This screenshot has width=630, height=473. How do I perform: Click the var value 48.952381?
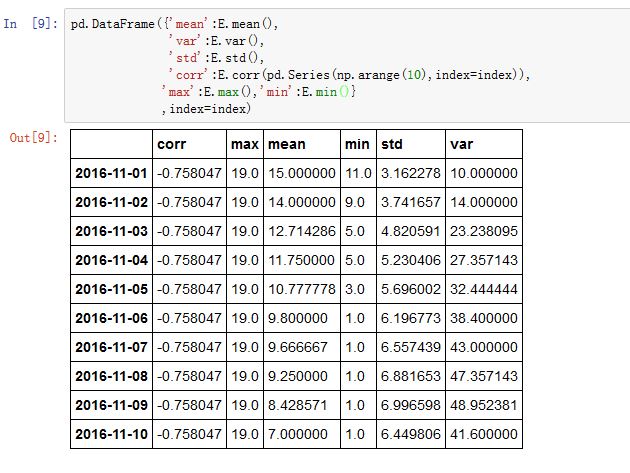[x=484, y=405]
